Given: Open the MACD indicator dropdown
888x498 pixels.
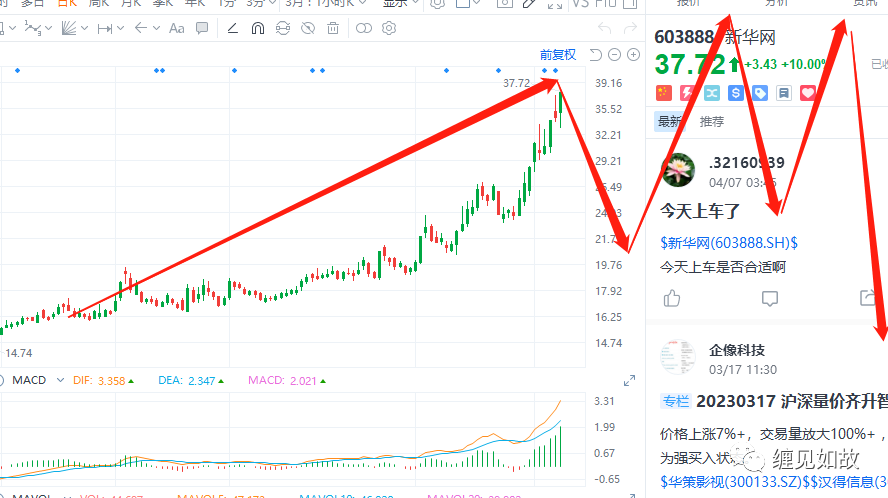Looking at the screenshot, I should tap(60, 380).
